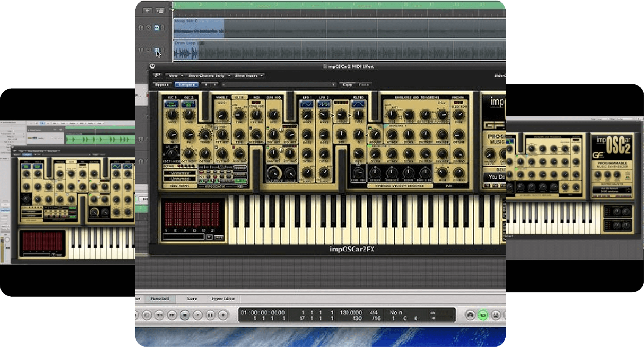The height and width of the screenshot is (347, 644).
Task: Open the View dropdown in plugin header
Action: (x=175, y=76)
